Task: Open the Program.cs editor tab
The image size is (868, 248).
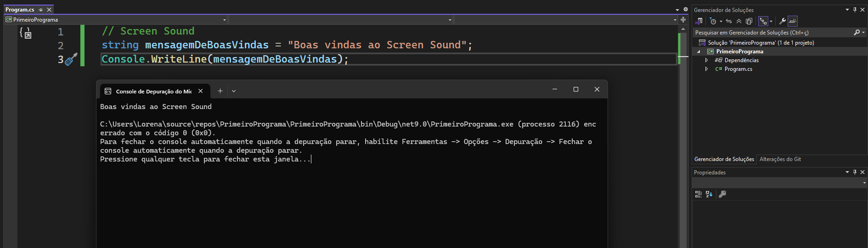Action: (20, 10)
